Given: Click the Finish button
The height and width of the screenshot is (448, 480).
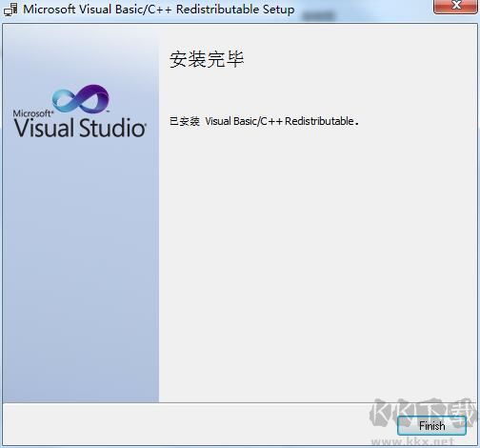Looking at the screenshot, I should [x=431, y=425].
